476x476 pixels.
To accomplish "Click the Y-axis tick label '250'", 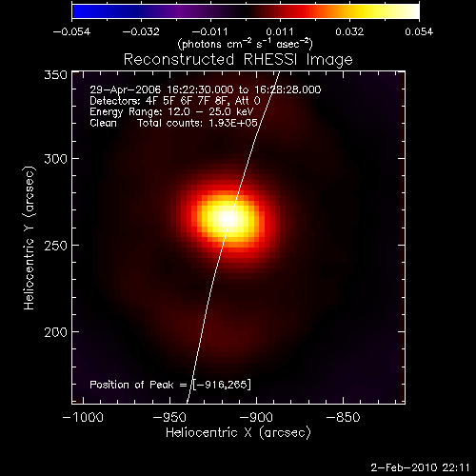I will [x=56, y=246].
